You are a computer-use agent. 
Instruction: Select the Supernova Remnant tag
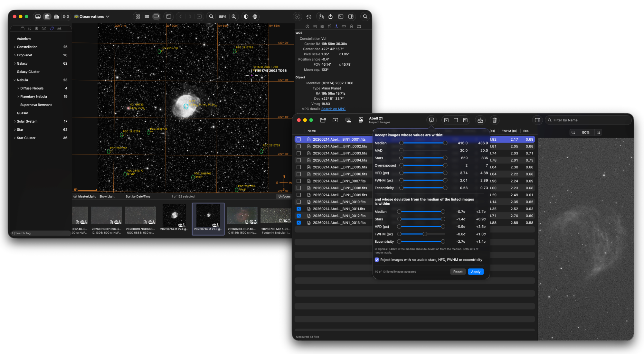(36, 105)
